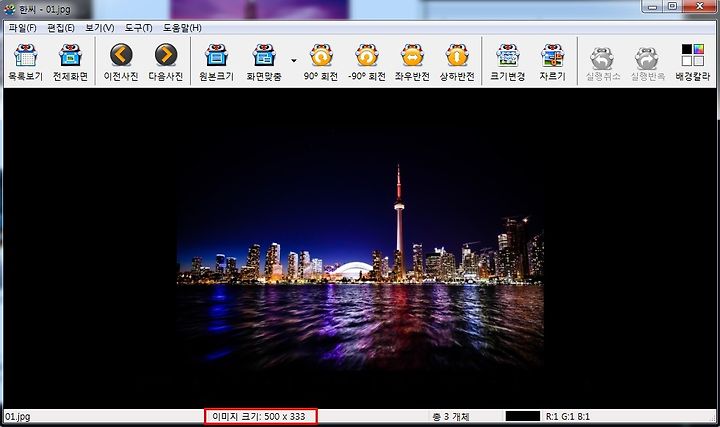Image resolution: width=720 pixels, height=427 pixels.
Task: Open the 목록보기 list view
Action: coord(25,62)
